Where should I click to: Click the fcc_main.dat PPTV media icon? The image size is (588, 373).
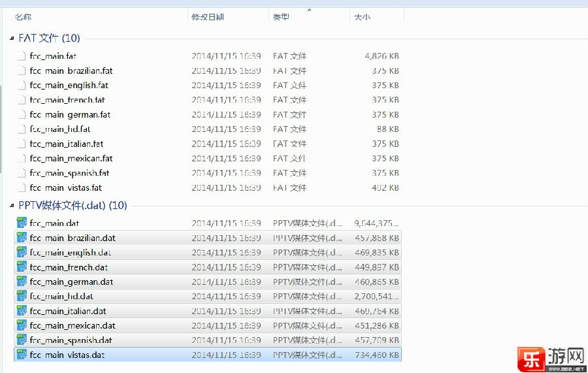22,223
